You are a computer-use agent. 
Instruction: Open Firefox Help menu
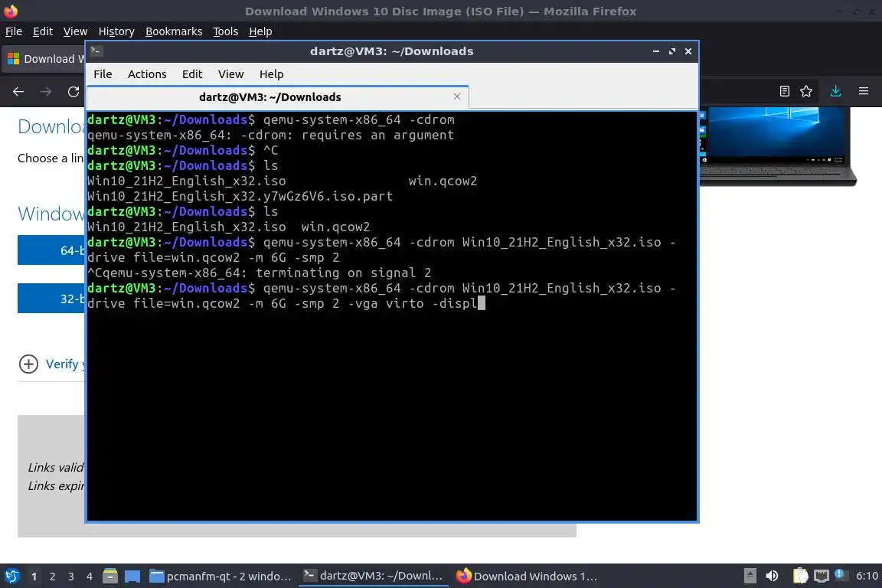point(260,31)
